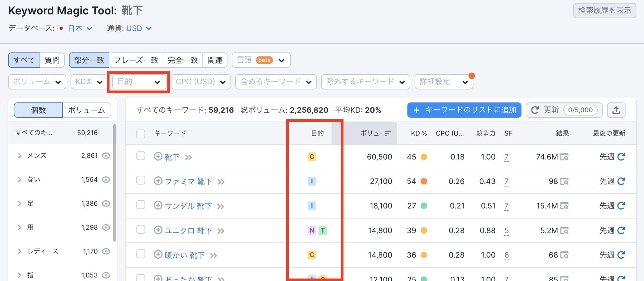Viewport: 644px width, 281px height.
Task: Open the CPC (USD) filter dropdown
Action: click(201, 82)
